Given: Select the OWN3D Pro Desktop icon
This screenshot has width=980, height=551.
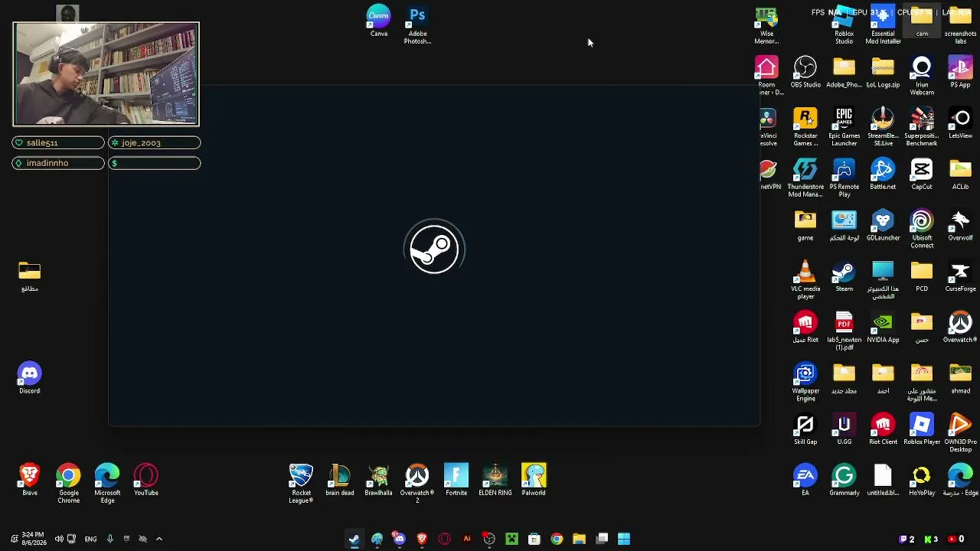Looking at the screenshot, I should pos(960,434).
